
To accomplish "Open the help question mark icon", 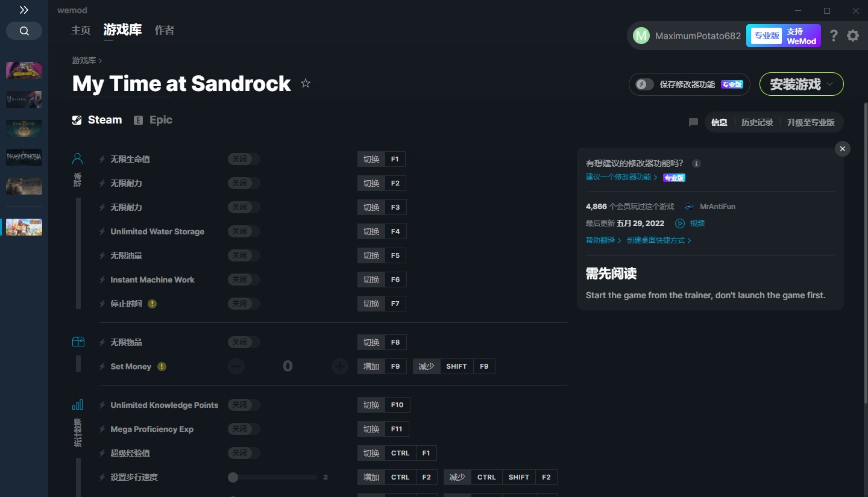I will pyautogui.click(x=834, y=36).
